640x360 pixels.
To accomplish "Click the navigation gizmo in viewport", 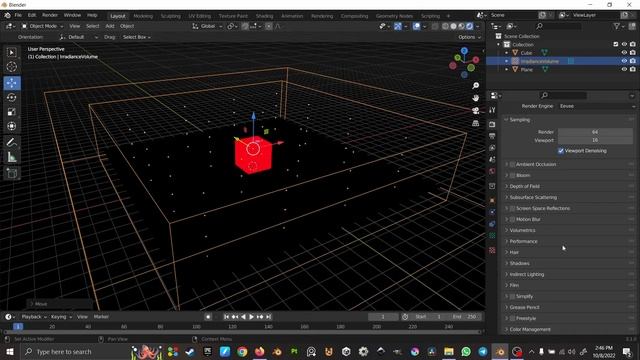I will [x=464, y=62].
